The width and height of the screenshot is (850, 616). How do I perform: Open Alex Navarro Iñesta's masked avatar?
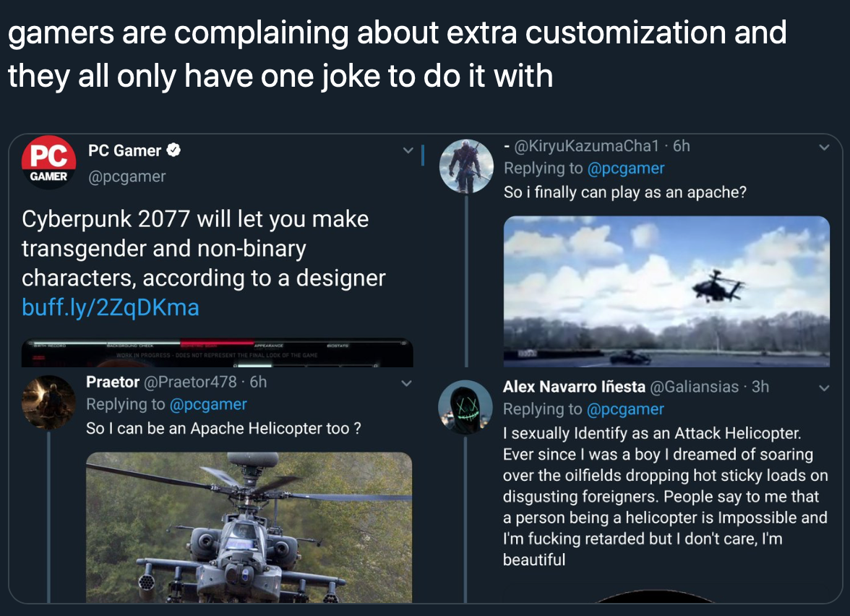(x=466, y=407)
